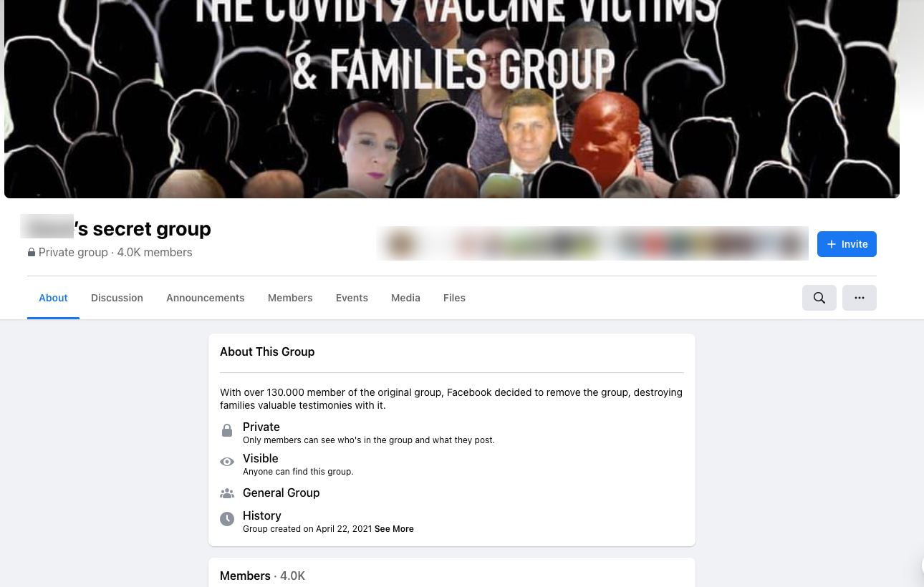Invite people with the Invite button
This screenshot has height=587, width=924.
tap(847, 244)
